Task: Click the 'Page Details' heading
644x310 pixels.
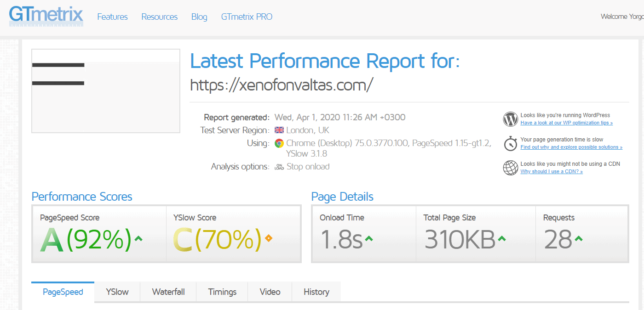Action: click(x=342, y=197)
